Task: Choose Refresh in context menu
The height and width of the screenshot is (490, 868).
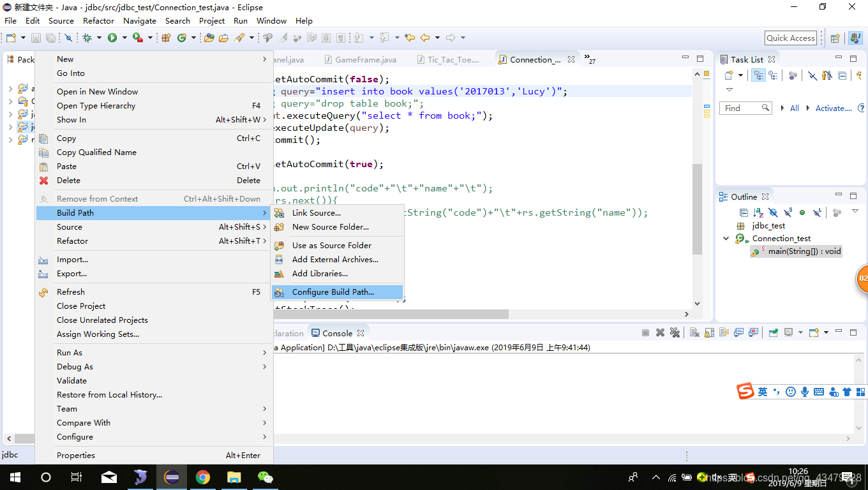Action: click(x=154, y=292)
